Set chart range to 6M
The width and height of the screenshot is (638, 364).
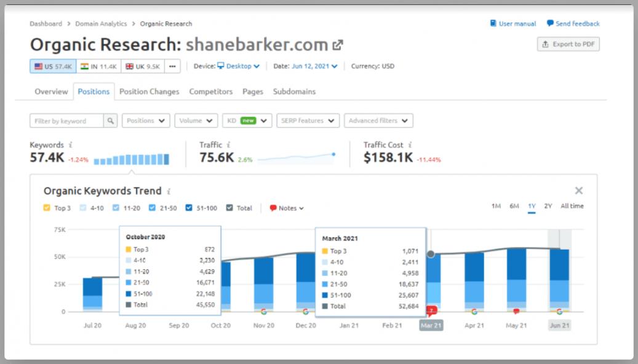(x=514, y=206)
